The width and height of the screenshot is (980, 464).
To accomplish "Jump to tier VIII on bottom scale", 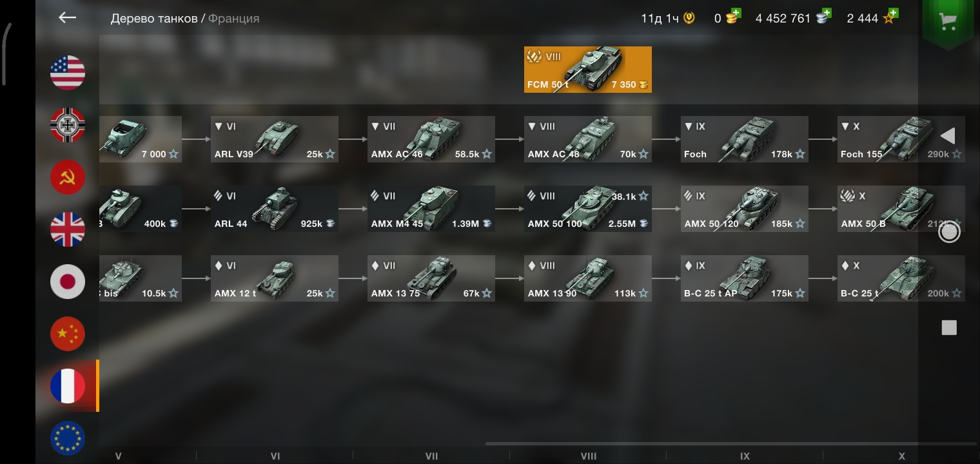I will 588,456.
